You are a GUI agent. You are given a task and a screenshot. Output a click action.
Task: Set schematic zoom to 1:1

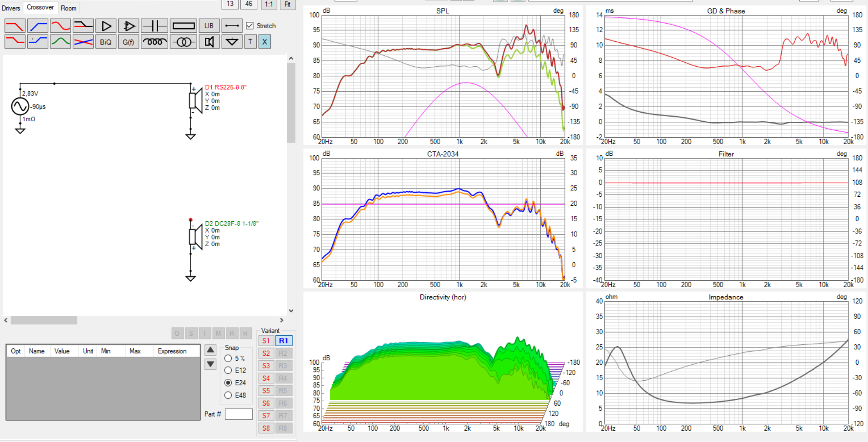click(x=269, y=4)
